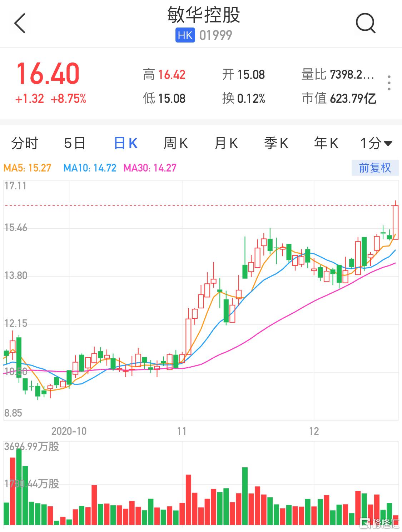402x532 pixels.
Task: Tap the +8.75% change percentage
Action: [69, 99]
